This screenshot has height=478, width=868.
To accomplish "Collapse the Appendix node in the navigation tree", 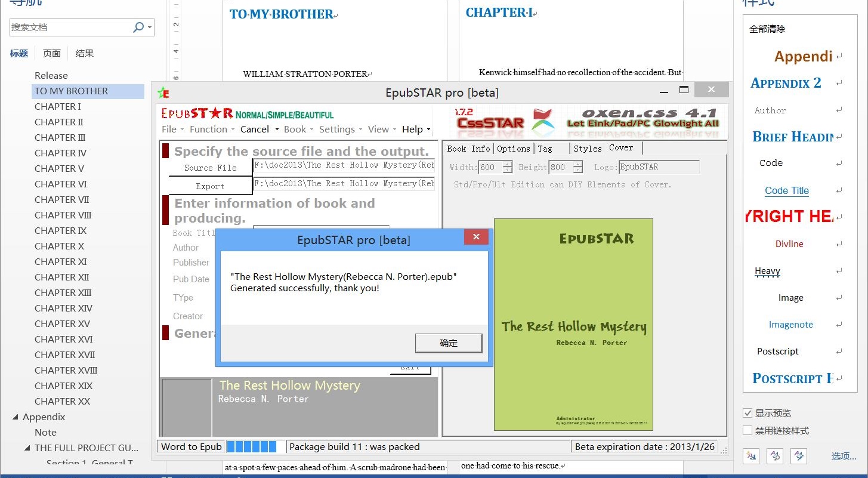I will tap(16, 417).
